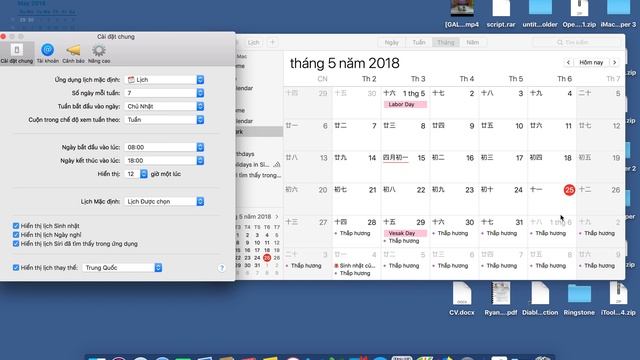Open the script.rar desktop file
640x360 pixels.
501,13
